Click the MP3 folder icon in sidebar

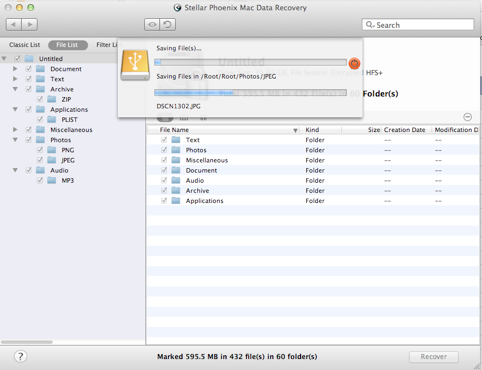pyautogui.click(x=52, y=181)
